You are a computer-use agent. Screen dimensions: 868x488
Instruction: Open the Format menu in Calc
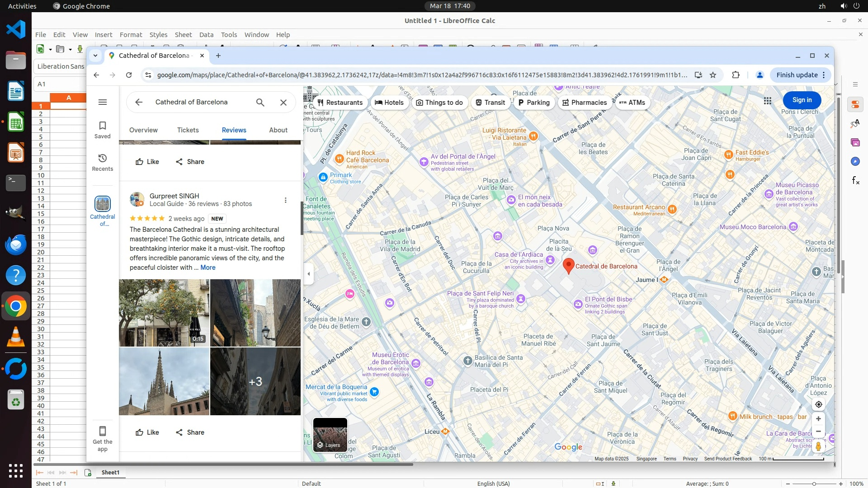[x=131, y=35]
